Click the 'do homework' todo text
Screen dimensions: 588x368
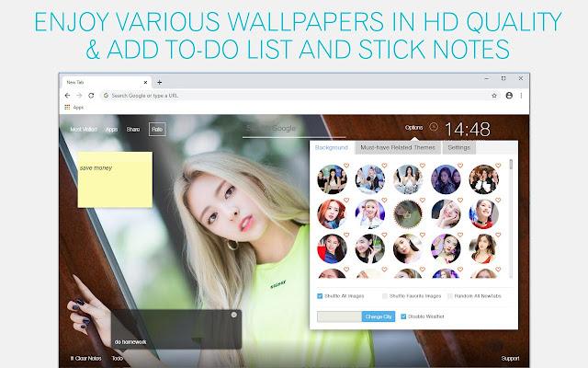[130, 342]
